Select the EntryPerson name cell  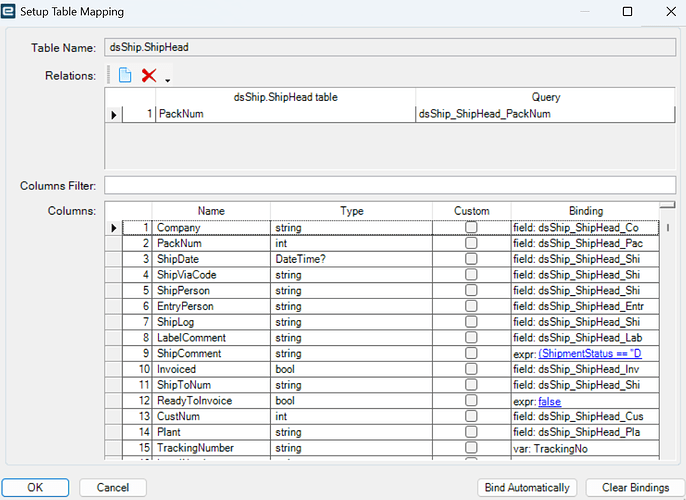click(211, 306)
